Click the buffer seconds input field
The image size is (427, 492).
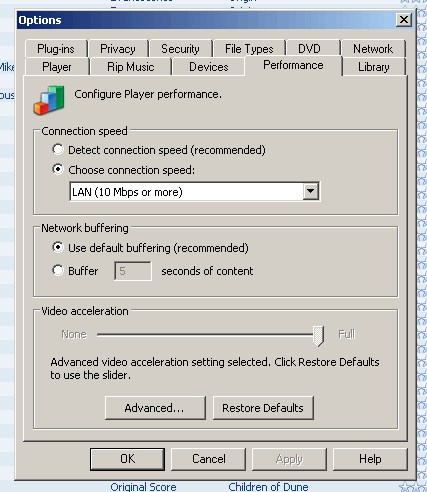(x=133, y=271)
